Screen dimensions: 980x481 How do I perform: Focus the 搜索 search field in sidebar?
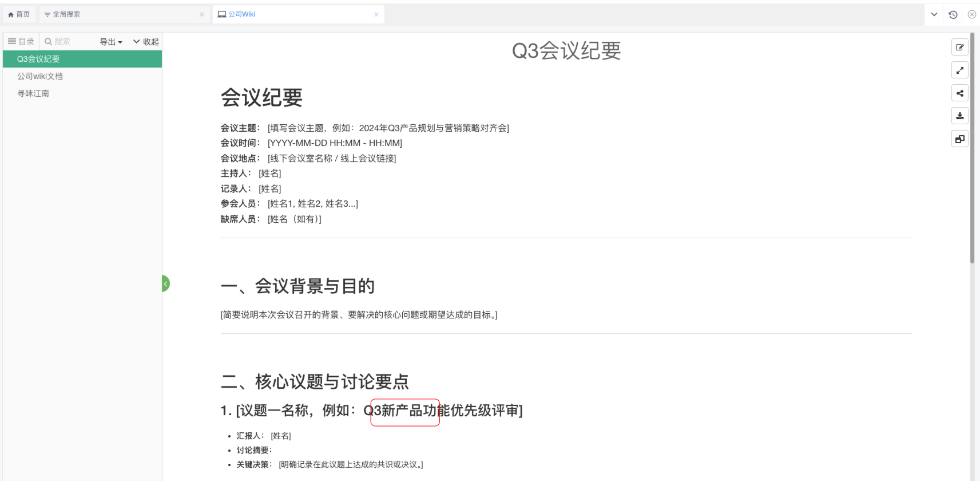(x=68, y=41)
